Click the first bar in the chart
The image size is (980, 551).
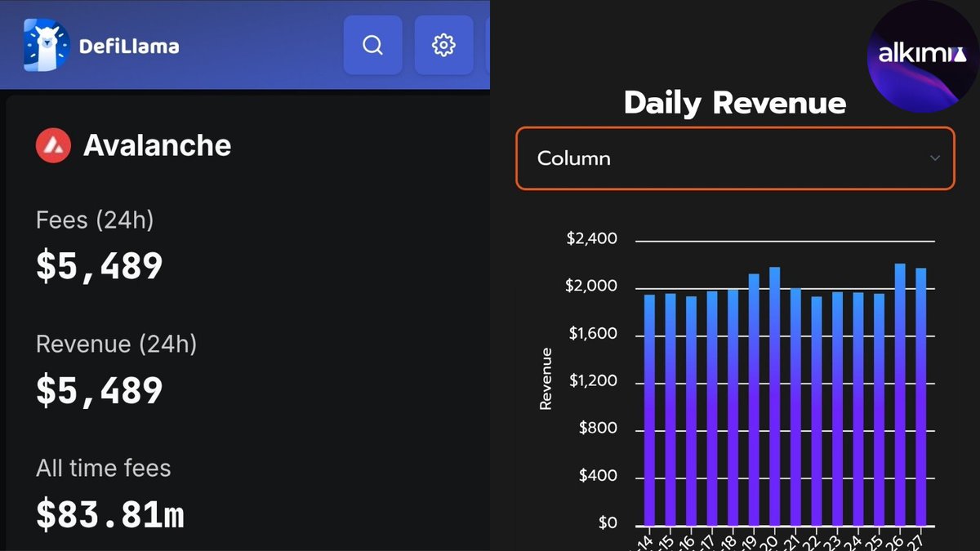coord(649,410)
